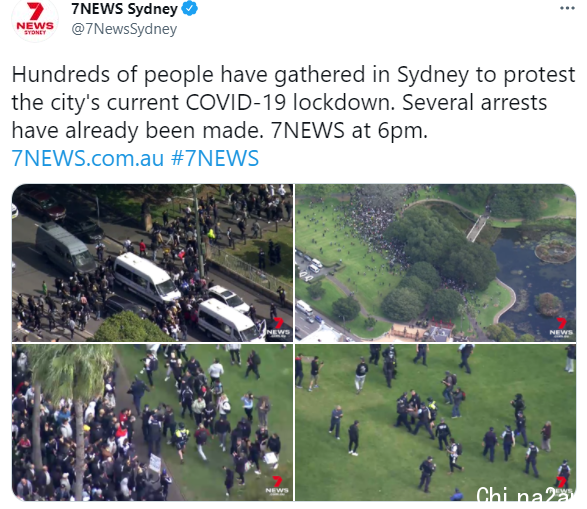Open the 7NEWS Sydney display name
The width and height of the screenshot is (587, 509).
124,9
